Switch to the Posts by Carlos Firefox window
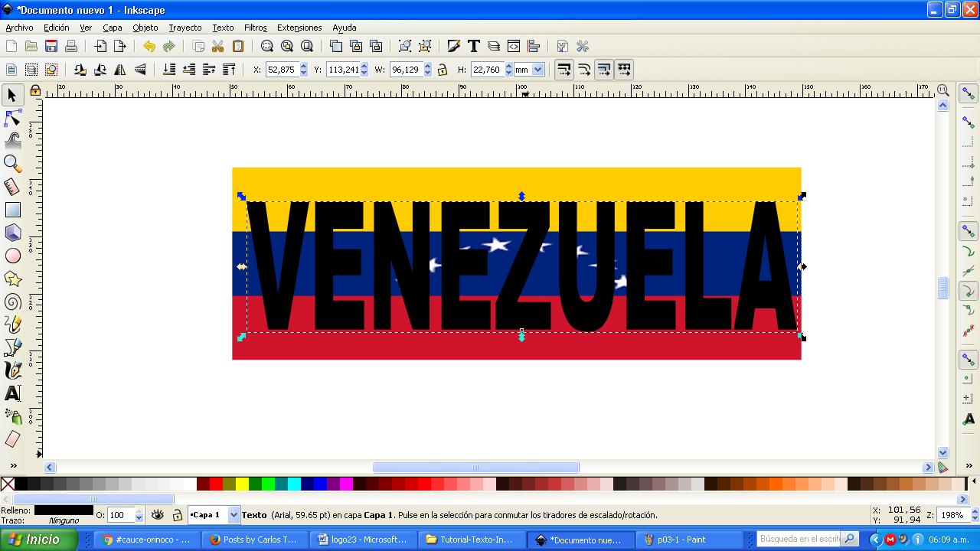 point(255,540)
